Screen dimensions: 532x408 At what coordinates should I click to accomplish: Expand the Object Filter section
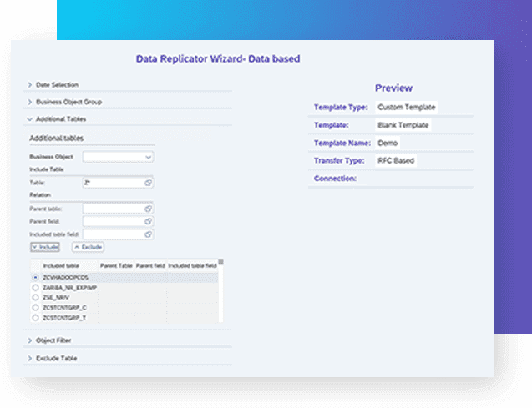click(x=31, y=340)
